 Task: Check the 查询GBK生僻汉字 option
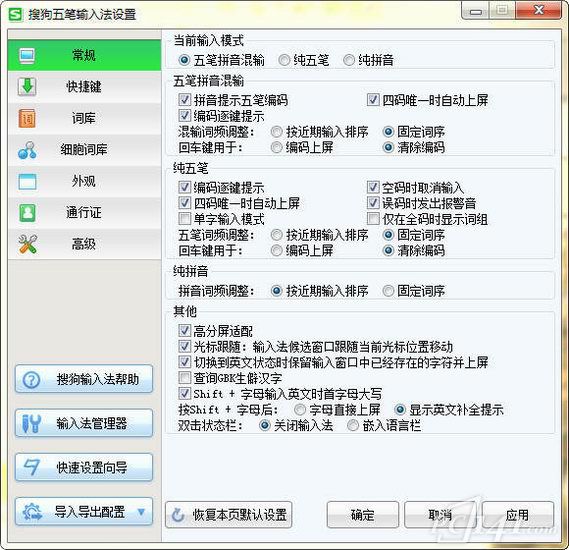[x=184, y=378]
